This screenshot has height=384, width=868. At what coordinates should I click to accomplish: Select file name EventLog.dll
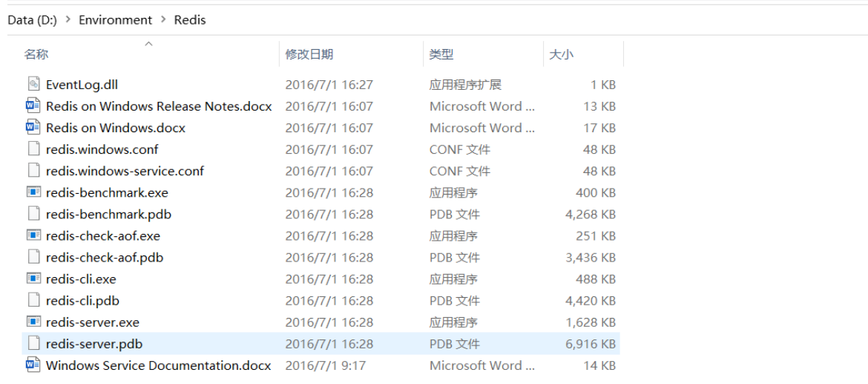(x=82, y=85)
